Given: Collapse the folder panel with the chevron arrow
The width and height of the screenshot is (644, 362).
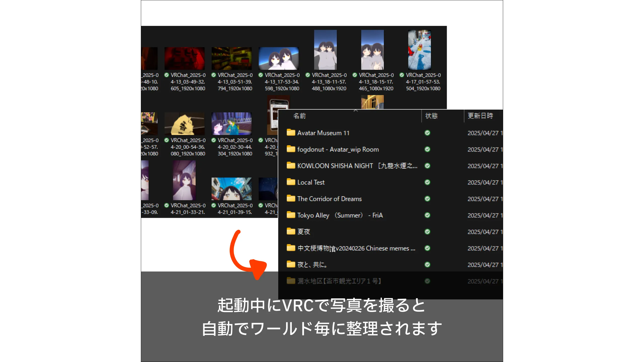Looking at the screenshot, I should coord(355,111).
